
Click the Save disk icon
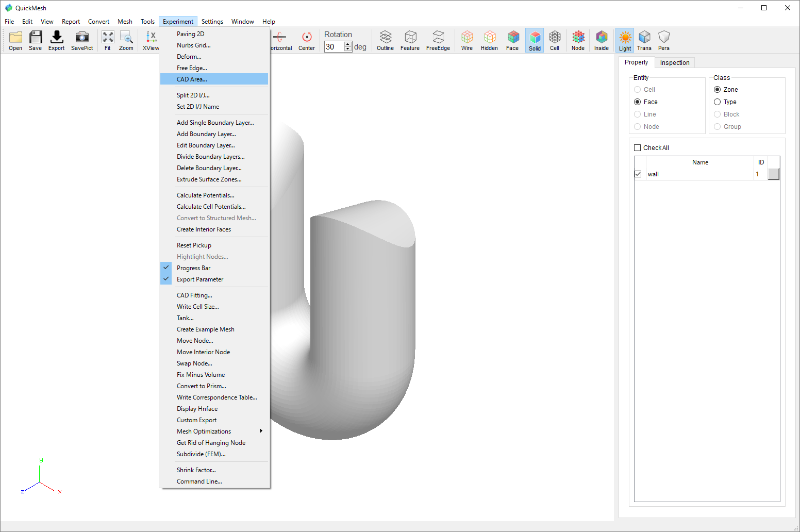coord(36,40)
